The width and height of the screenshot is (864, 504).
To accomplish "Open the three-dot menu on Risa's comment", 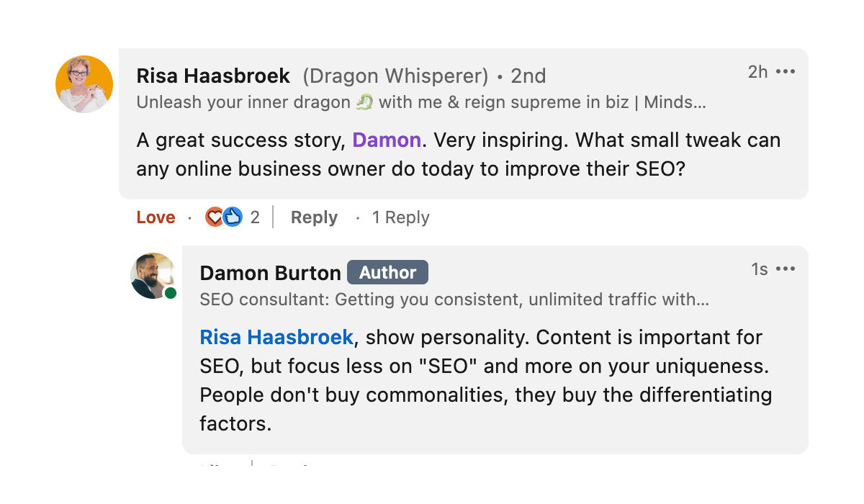I will click(786, 72).
